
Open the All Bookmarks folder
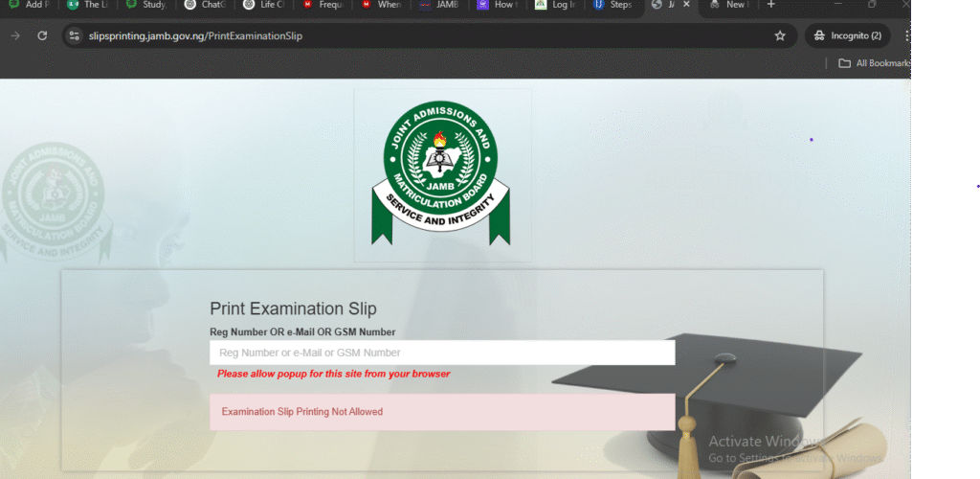point(874,63)
